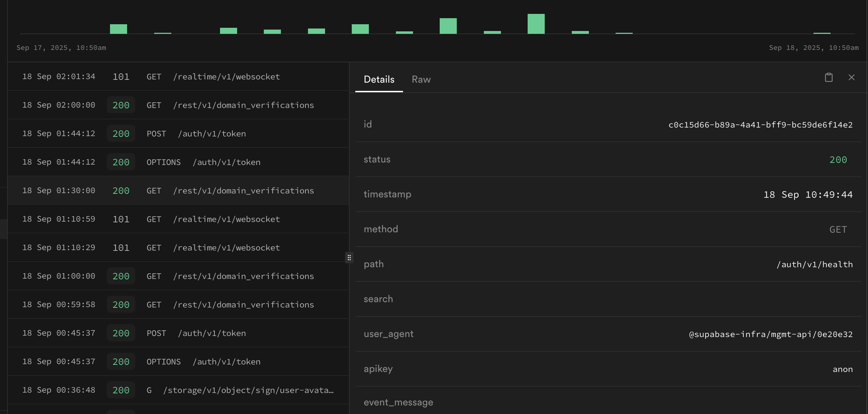The image size is (868, 414).
Task: Click the rightmost small histogram bar
Action: click(822, 33)
